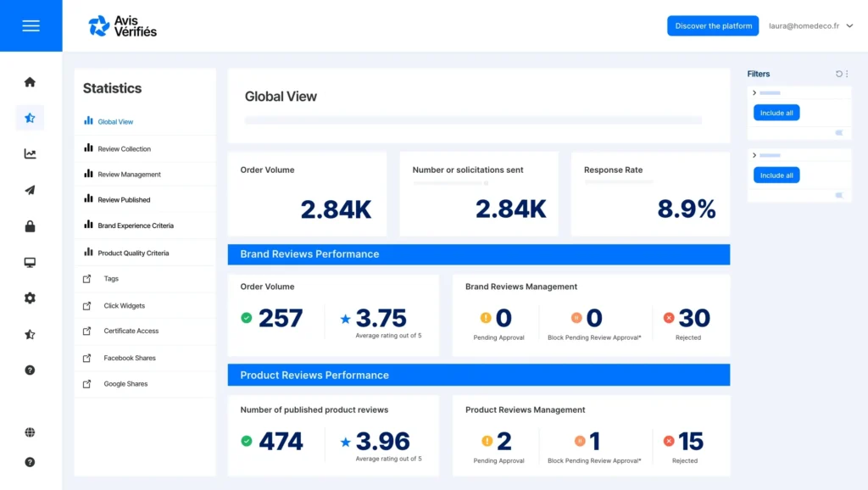Viewport: 868px width, 490px height.
Task: Expand the second filter group chevron
Action: [x=754, y=156]
